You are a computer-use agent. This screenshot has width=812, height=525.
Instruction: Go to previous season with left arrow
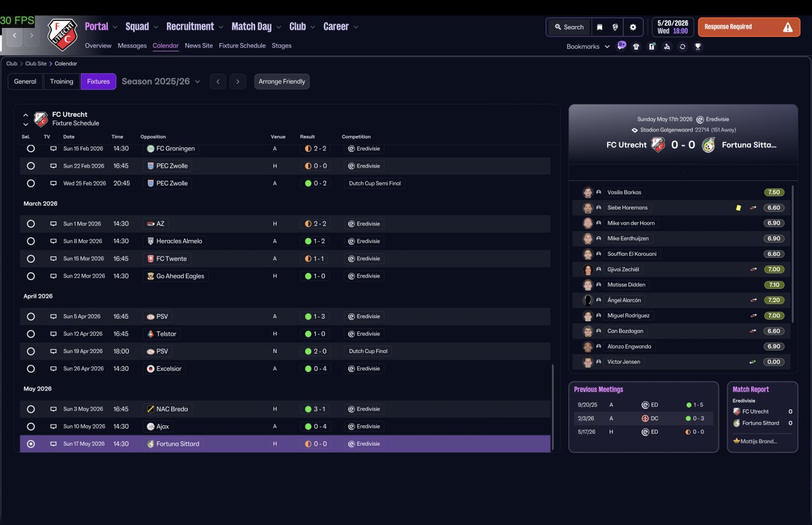point(218,81)
